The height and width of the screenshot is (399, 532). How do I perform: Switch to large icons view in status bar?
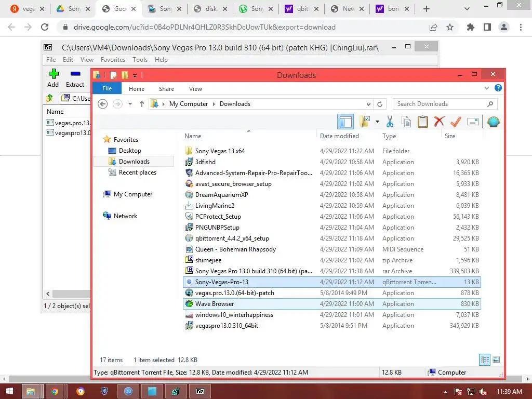(x=496, y=360)
